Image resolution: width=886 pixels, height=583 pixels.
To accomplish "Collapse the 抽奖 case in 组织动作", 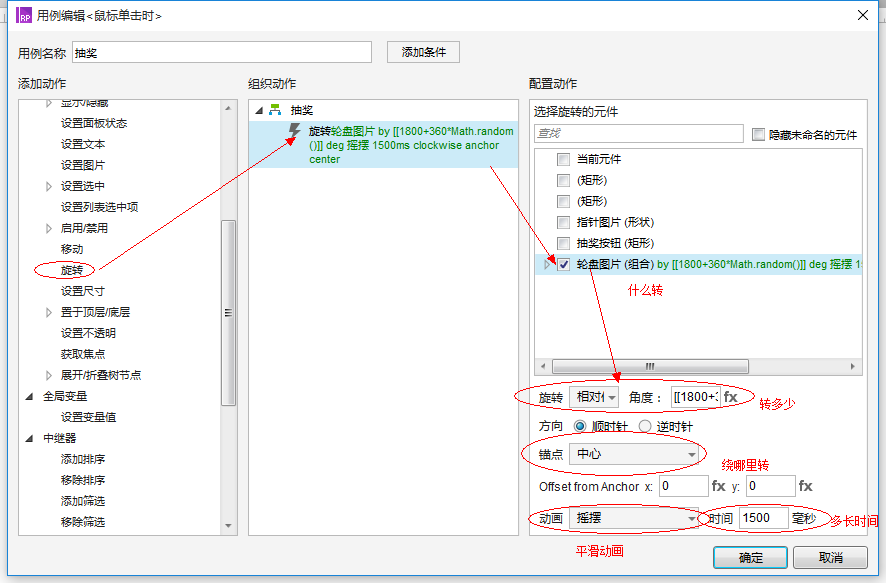I will point(259,111).
